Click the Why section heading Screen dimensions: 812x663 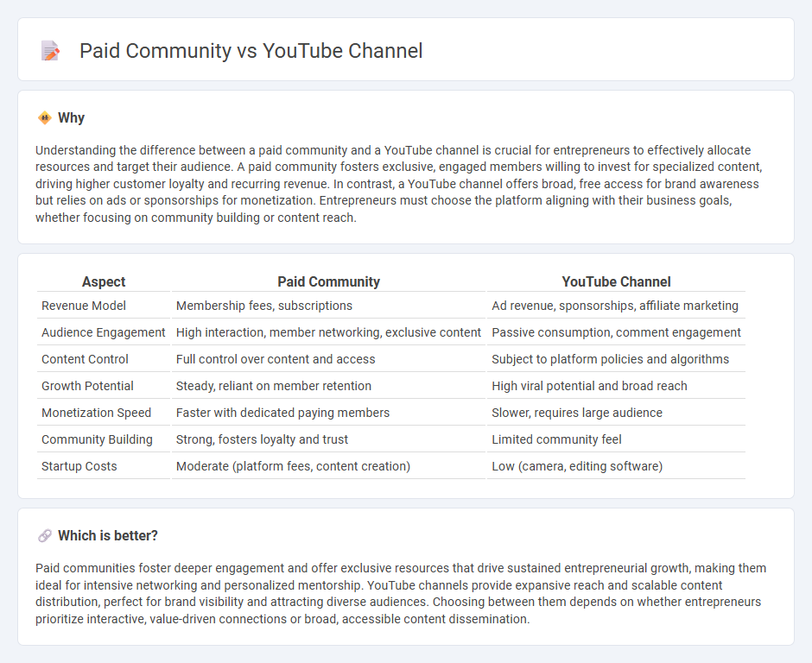tap(71, 118)
